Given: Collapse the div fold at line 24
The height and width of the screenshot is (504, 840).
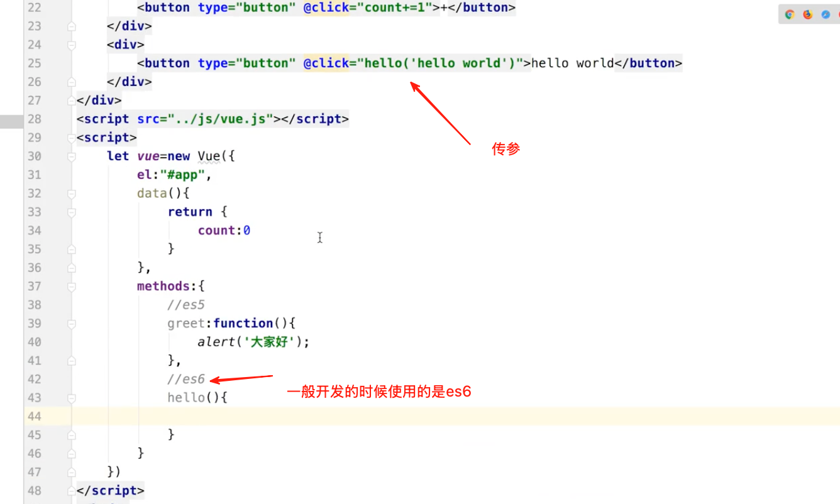Looking at the screenshot, I should tap(71, 45).
